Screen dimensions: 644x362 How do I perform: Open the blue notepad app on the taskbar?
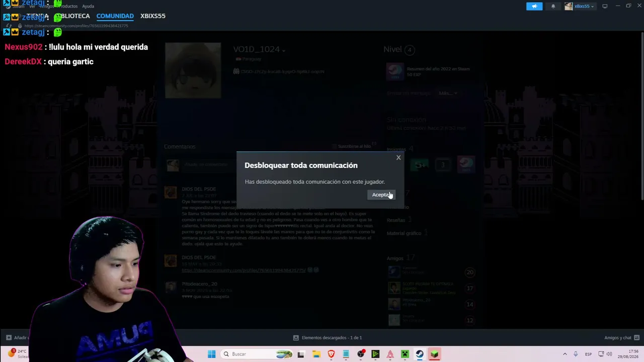coord(346,354)
